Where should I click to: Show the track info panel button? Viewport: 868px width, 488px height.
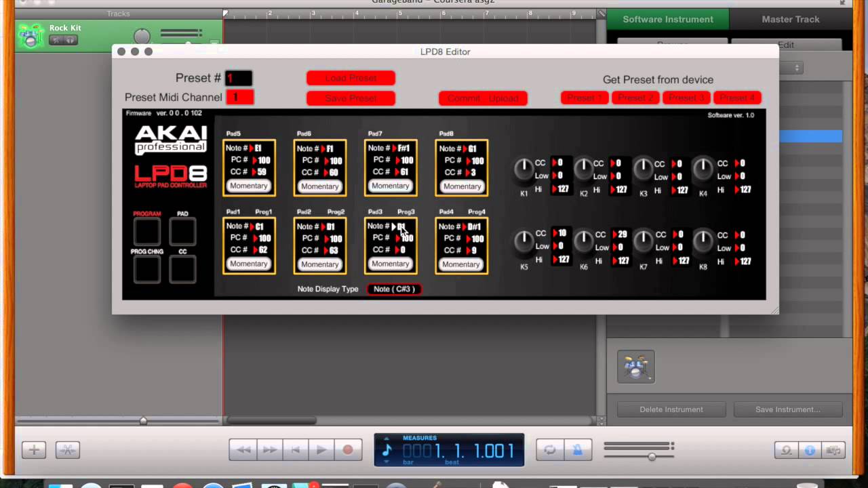[x=810, y=449]
